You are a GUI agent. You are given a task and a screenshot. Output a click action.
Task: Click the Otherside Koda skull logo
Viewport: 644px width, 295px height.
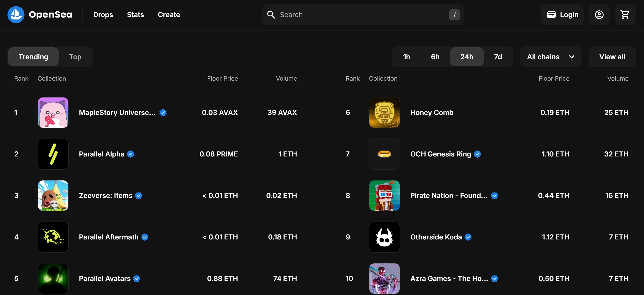(x=384, y=237)
